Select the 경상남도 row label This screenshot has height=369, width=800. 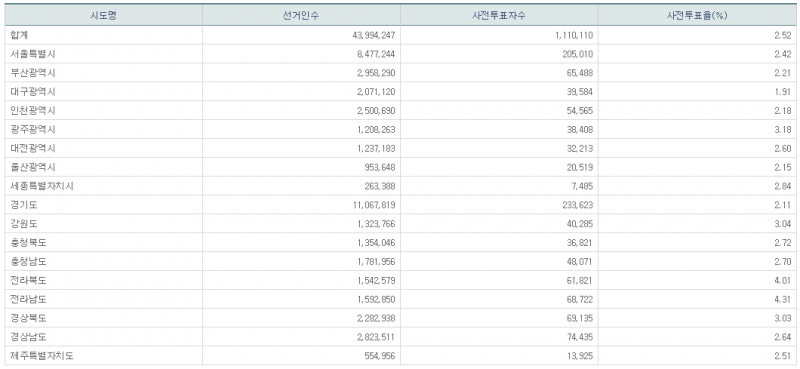point(28,337)
